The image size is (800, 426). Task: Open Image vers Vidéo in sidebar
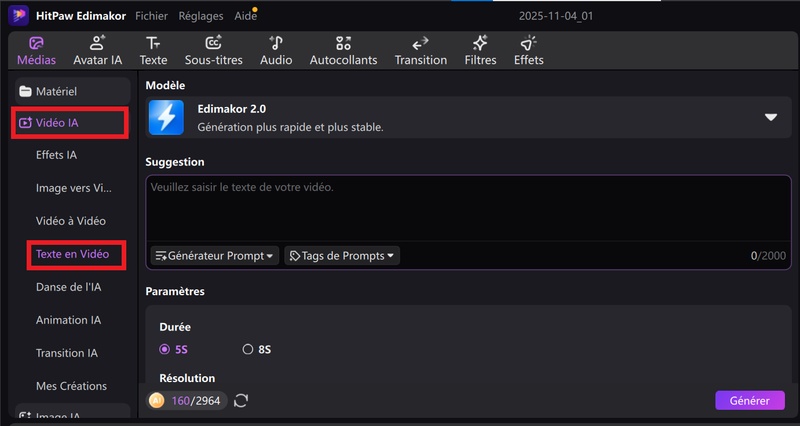[x=73, y=188]
